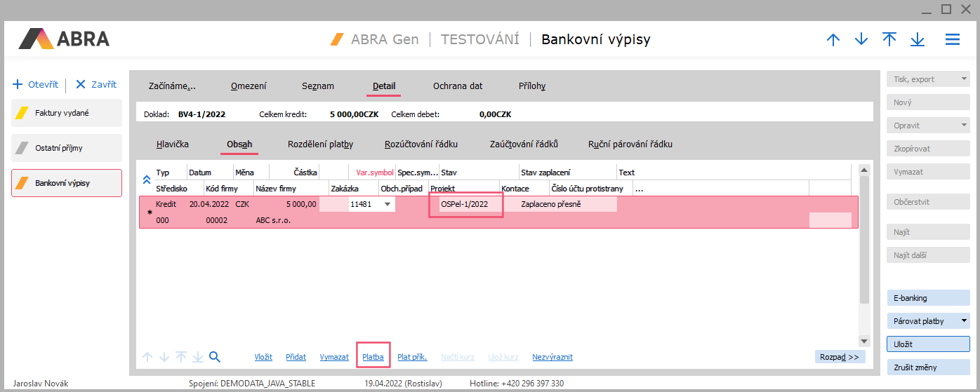Click the hamburger menu icon in header

point(952,40)
